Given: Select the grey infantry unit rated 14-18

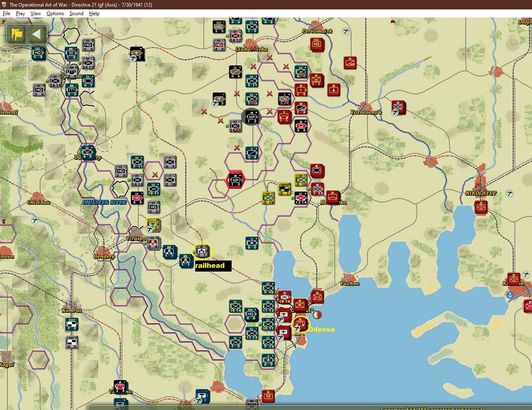Looking at the screenshot, I should click(137, 180).
